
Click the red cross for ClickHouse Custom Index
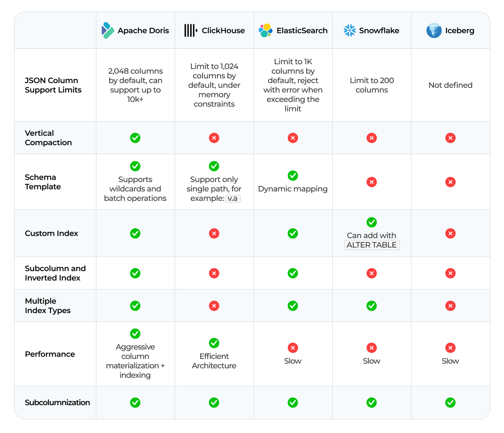coord(214,233)
